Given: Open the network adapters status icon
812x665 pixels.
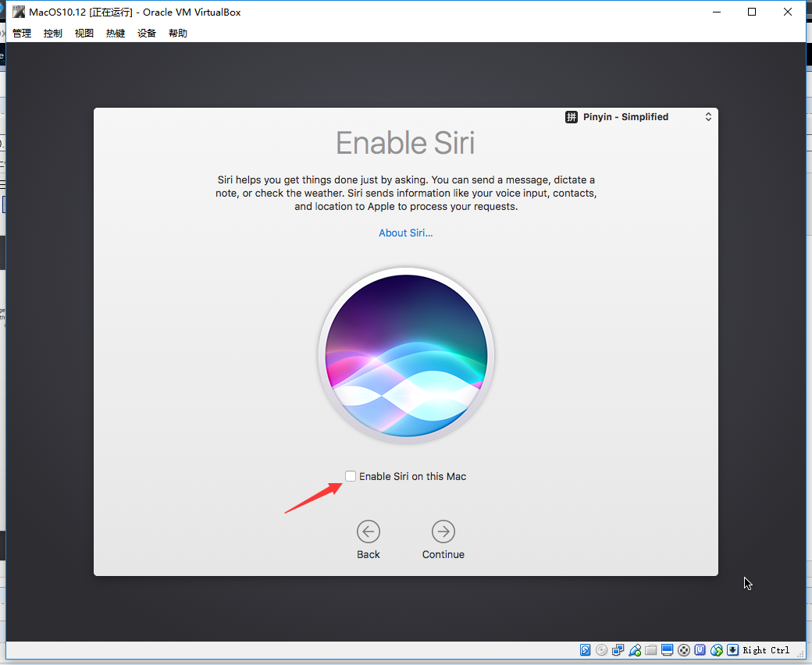Looking at the screenshot, I should (618, 650).
